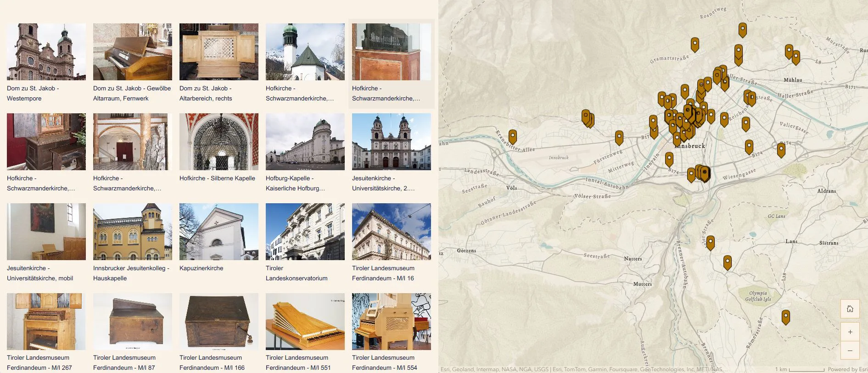Click Innsbrucker Jesuitenkolleg Hauskapelle caption
The height and width of the screenshot is (373, 868).
[131, 273]
